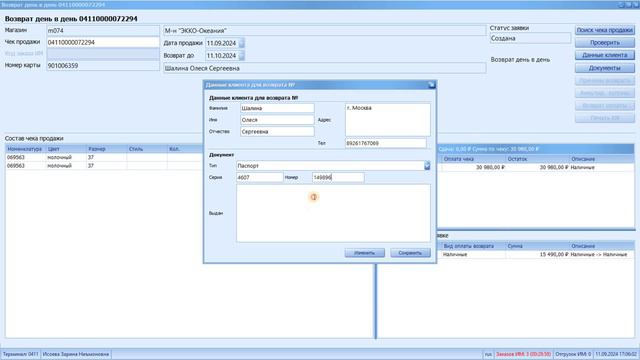Click the date and time in status bar
This screenshot has width=640, height=360.
(616, 354)
